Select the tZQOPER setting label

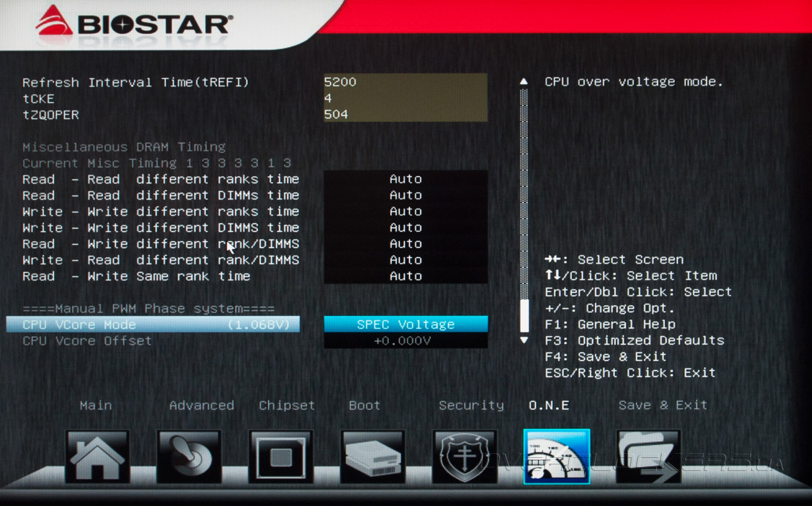point(51,115)
